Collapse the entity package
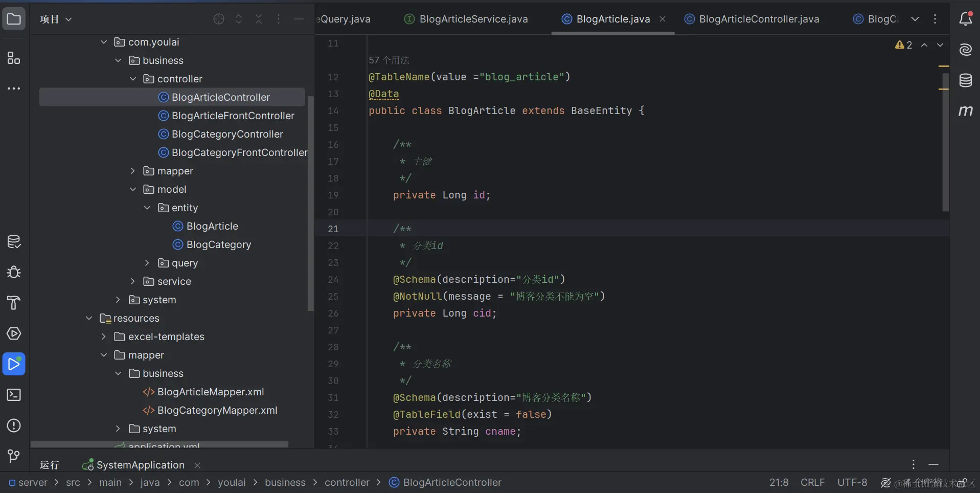980x493 pixels. click(x=147, y=208)
